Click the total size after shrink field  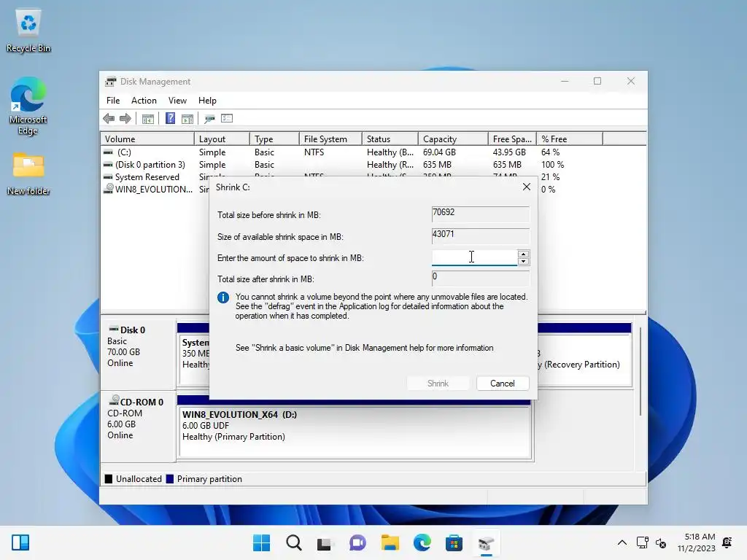480,278
